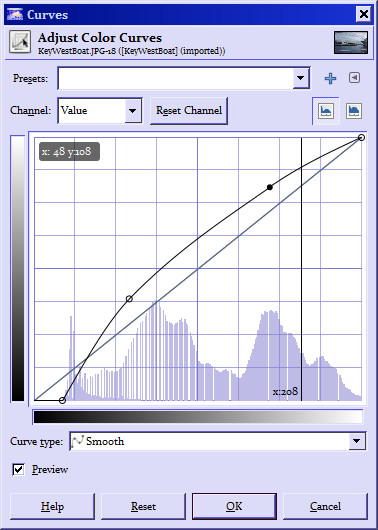The width and height of the screenshot is (378, 530).
Task: Toggle the Preview checkbox
Action: [18, 469]
